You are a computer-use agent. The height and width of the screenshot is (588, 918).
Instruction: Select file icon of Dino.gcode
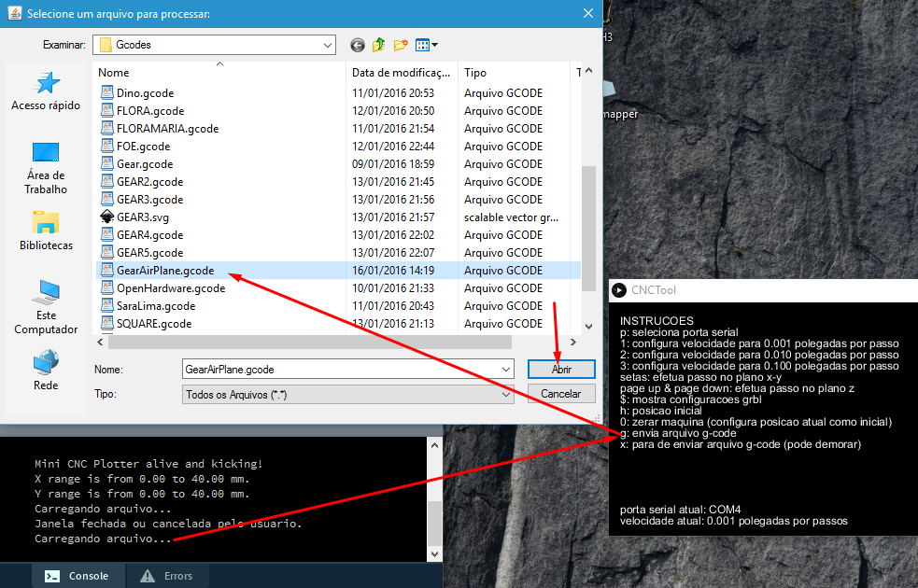click(x=106, y=92)
